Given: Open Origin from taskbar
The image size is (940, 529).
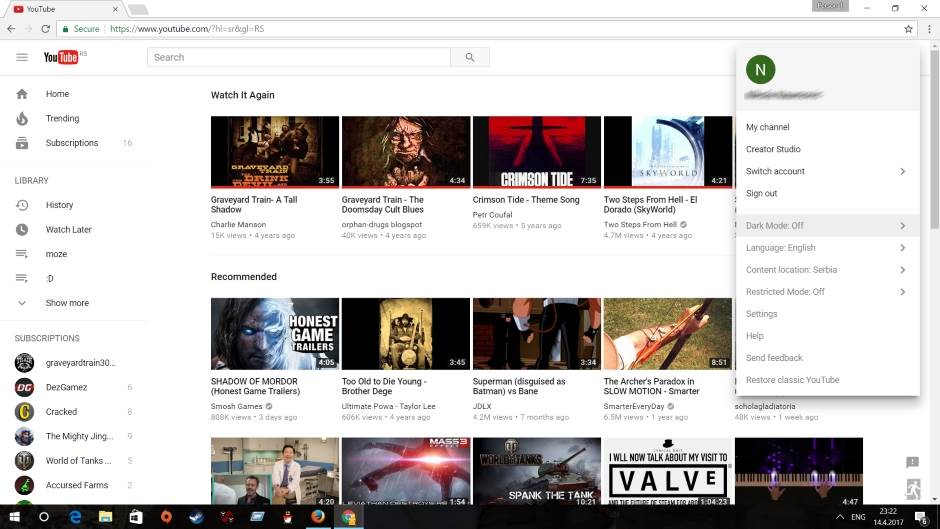Looking at the screenshot, I should pos(166,516).
